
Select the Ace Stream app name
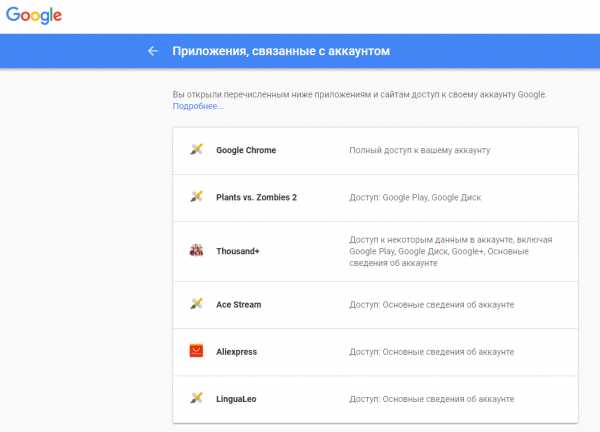coord(239,305)
